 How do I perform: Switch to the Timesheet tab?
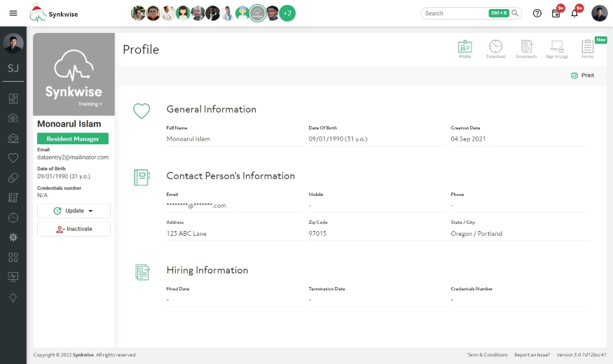tap(495, 49)
